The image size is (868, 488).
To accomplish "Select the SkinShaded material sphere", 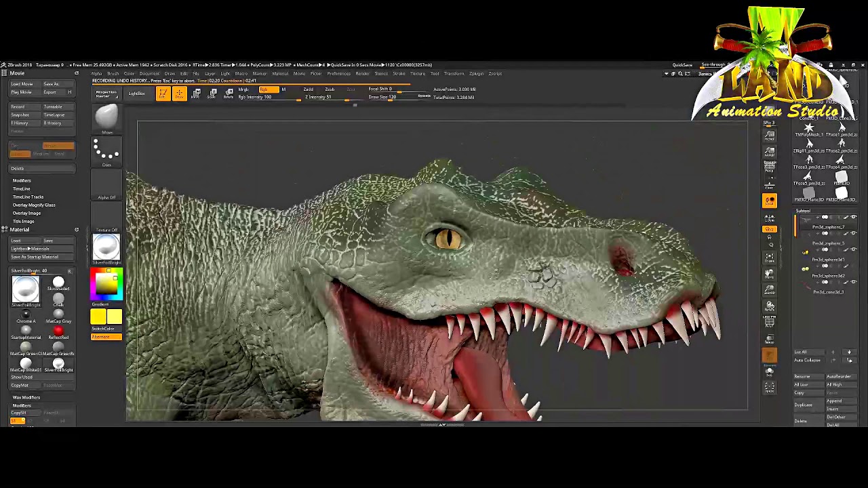I will coord(58,284).
